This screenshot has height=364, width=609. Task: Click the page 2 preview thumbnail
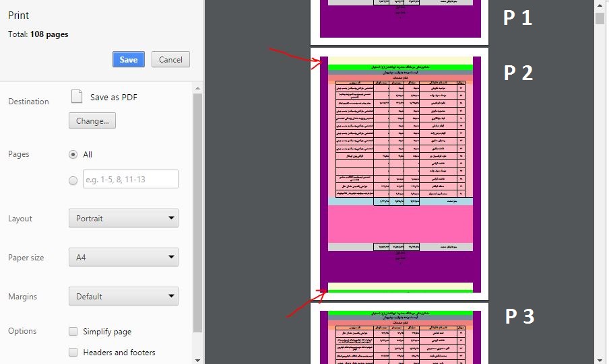[399, 174]
